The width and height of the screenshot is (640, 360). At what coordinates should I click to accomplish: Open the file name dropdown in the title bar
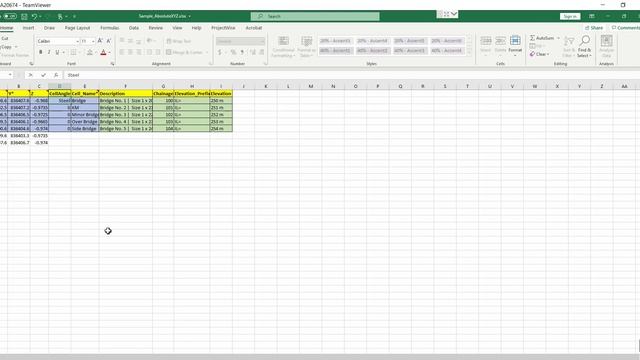(189, 16)
